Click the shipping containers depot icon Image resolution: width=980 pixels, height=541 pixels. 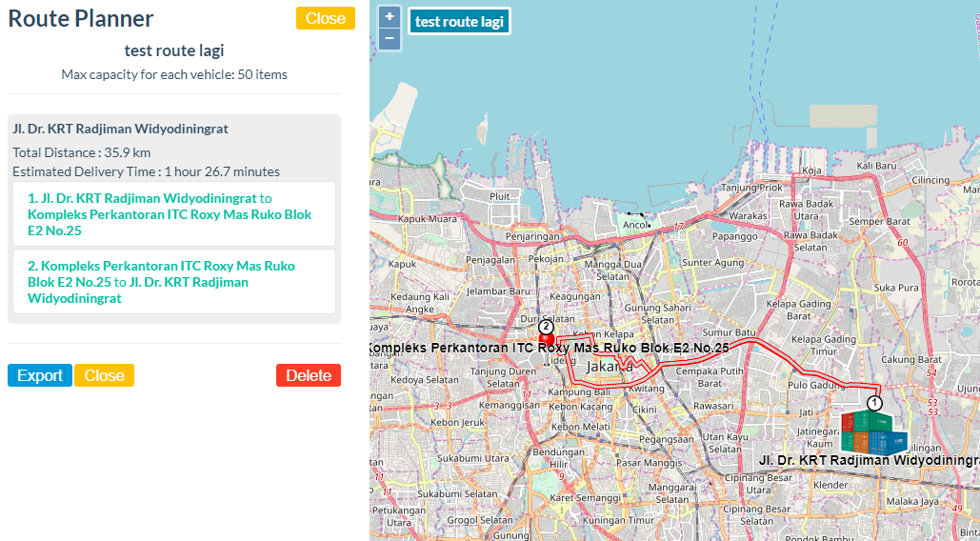point(872,432)
